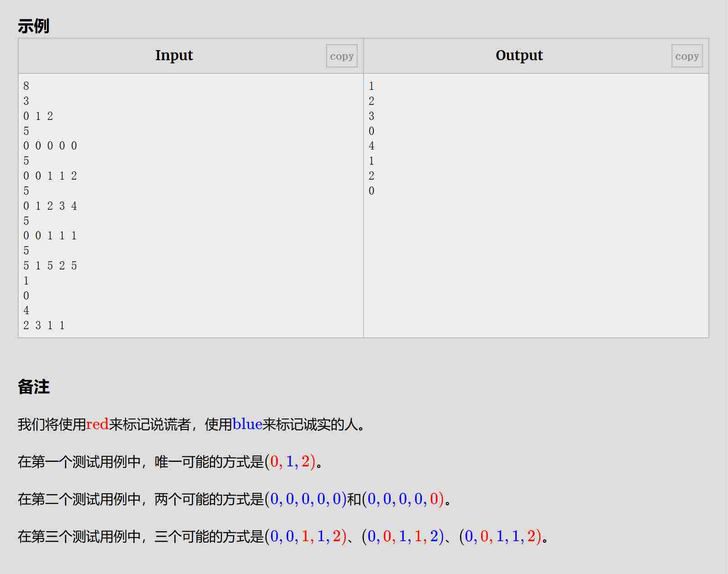The image size is (728, 574).
Task: Click the sentence starting 我们将使用
Action: [191, 424]
